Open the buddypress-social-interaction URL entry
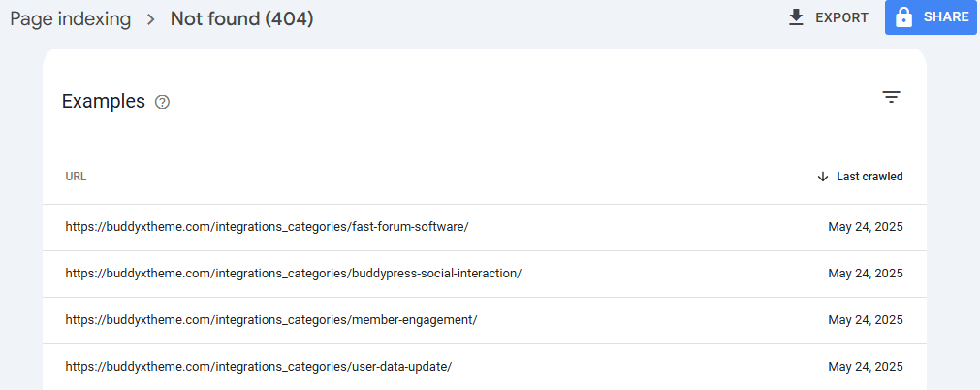Image resolution: width=980 pixels, height=390 pixels. 293,274
